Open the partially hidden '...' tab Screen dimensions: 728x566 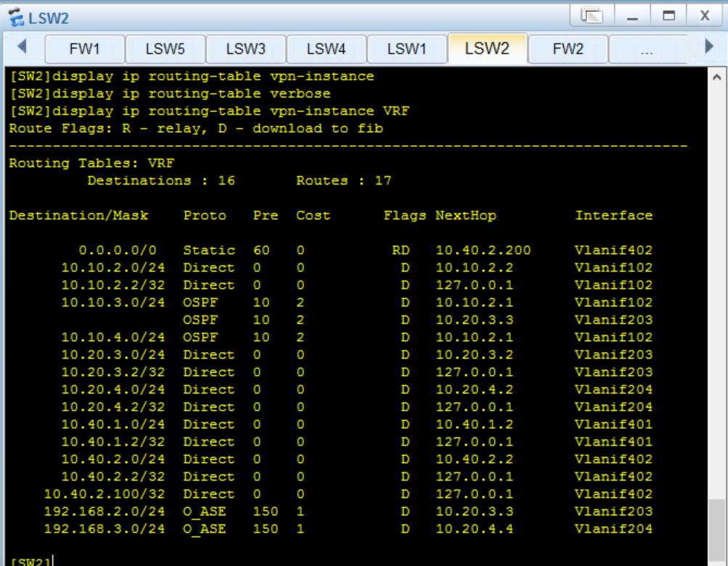point(647,49)
